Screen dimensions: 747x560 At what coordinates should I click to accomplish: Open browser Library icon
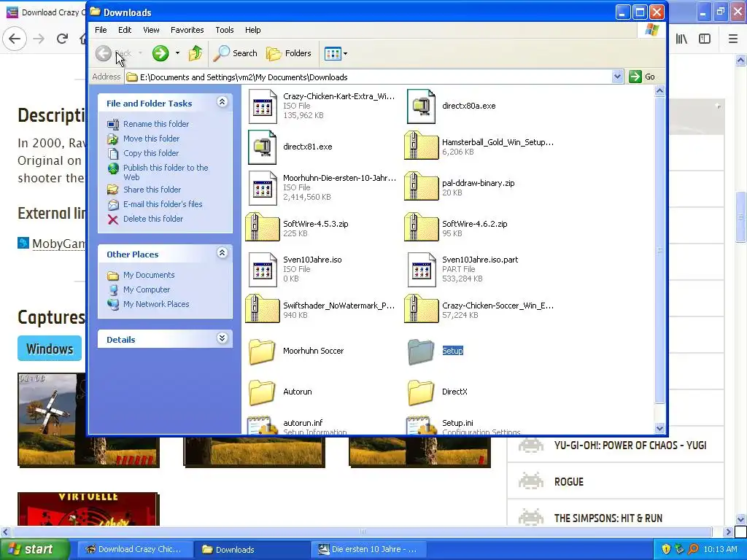(681, 39)
